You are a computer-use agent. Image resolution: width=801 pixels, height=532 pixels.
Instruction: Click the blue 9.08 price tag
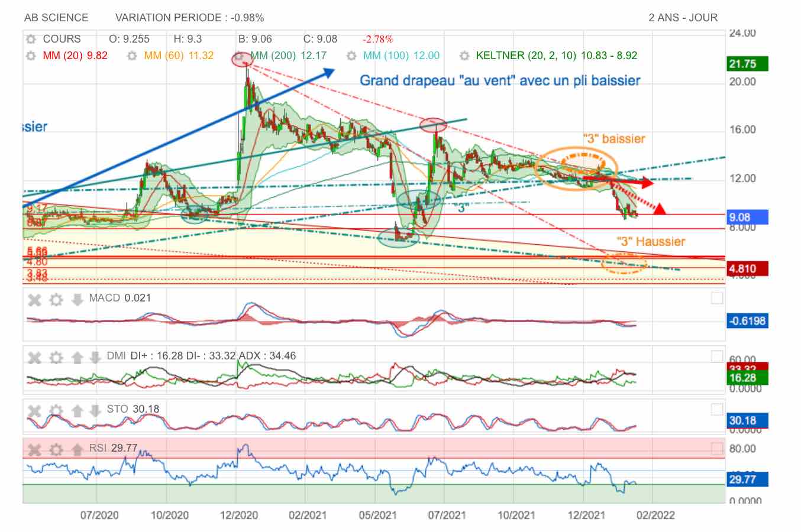pyautogui.click(x=748, y=218)
